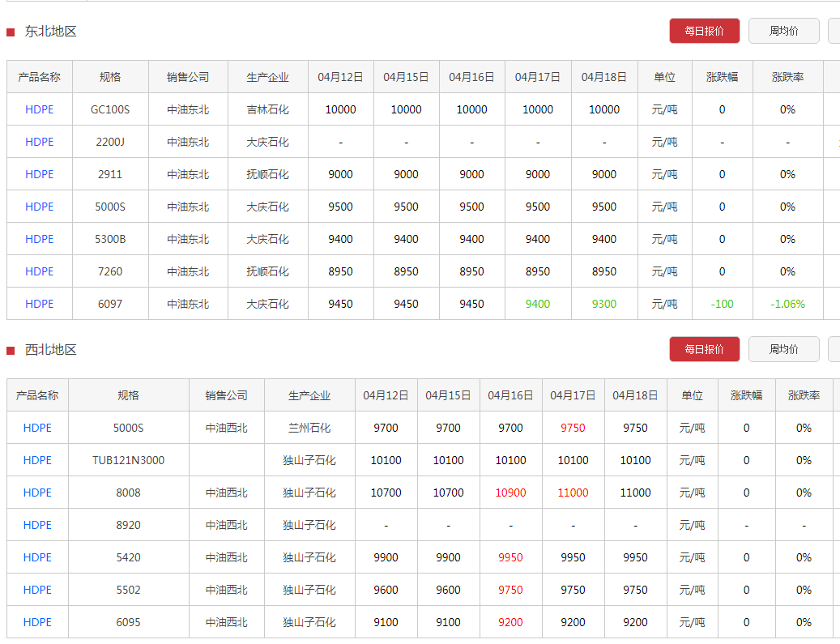
Task: Click 2200J specification cell
Action: 110,142
